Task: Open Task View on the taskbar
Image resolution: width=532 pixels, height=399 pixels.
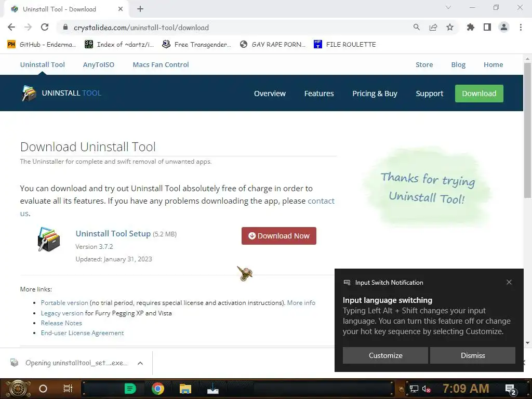Action: pos(68,389)
